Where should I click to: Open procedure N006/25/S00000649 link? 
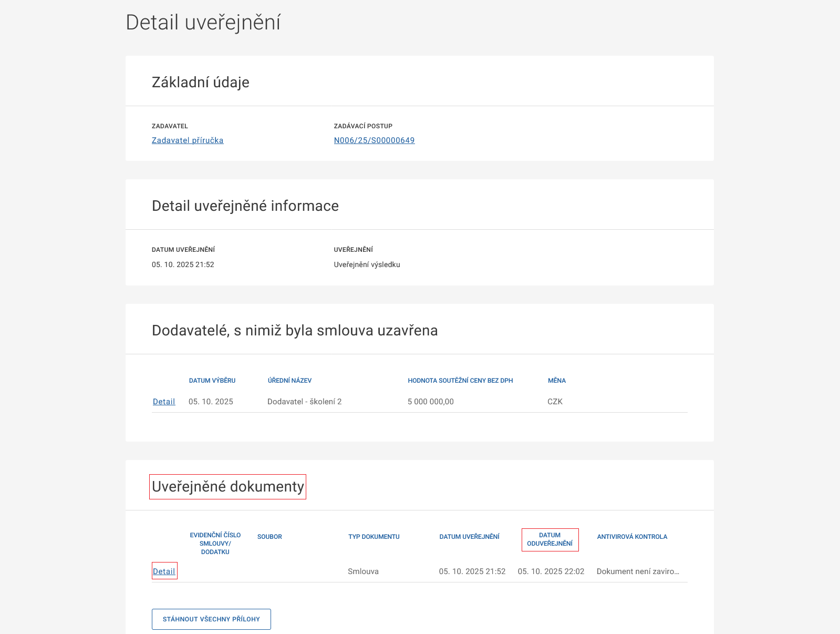point(374,140)
